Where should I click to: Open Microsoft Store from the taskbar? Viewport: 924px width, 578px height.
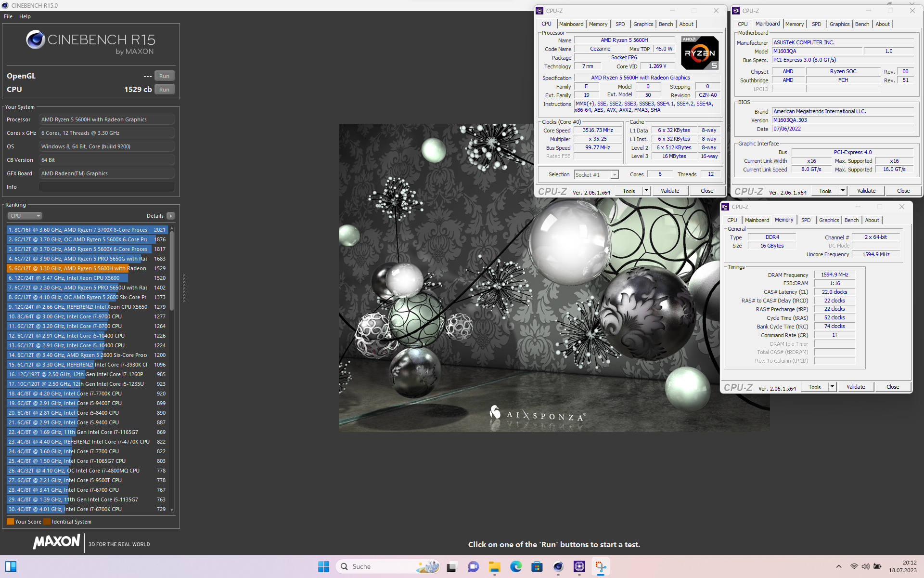point(537,566)
